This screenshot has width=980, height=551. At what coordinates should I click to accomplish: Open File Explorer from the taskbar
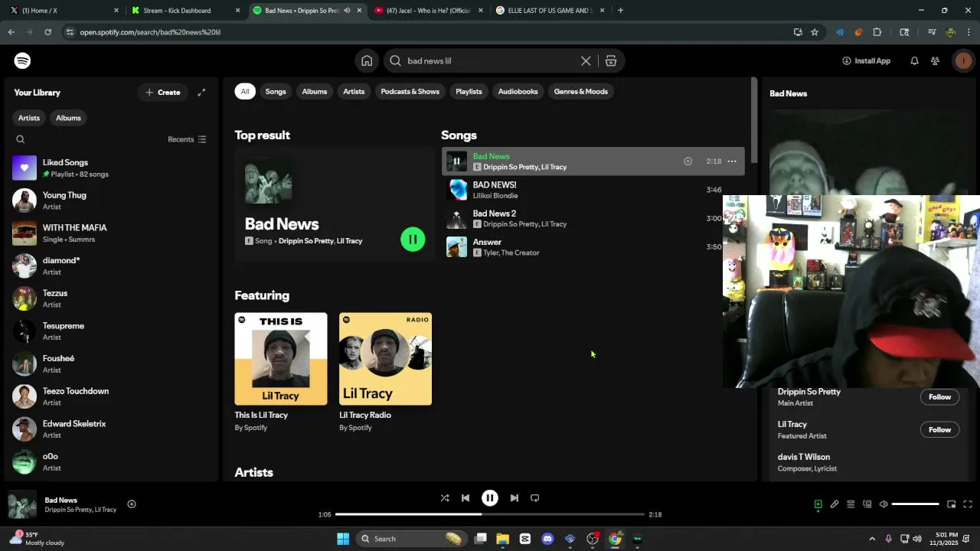(x=503, y=539)
